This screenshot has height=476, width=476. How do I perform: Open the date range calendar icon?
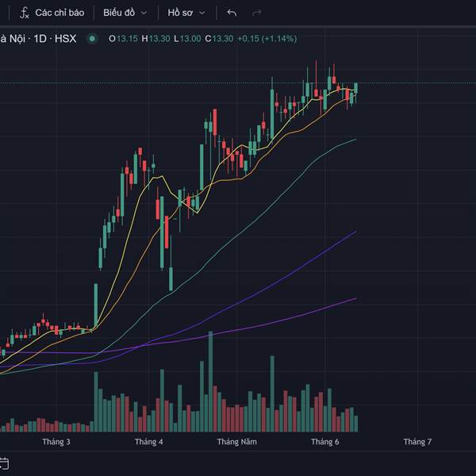coord(4,463)
